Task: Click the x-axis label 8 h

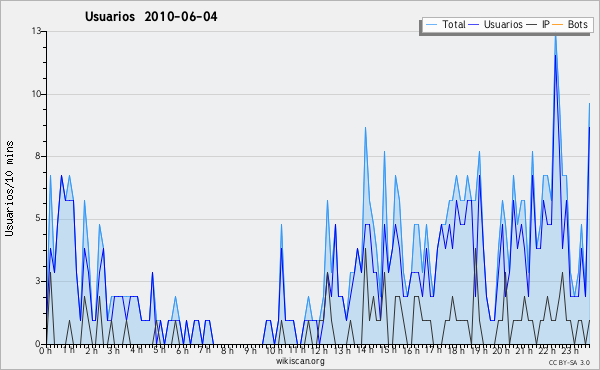Action: click(227, 350)
